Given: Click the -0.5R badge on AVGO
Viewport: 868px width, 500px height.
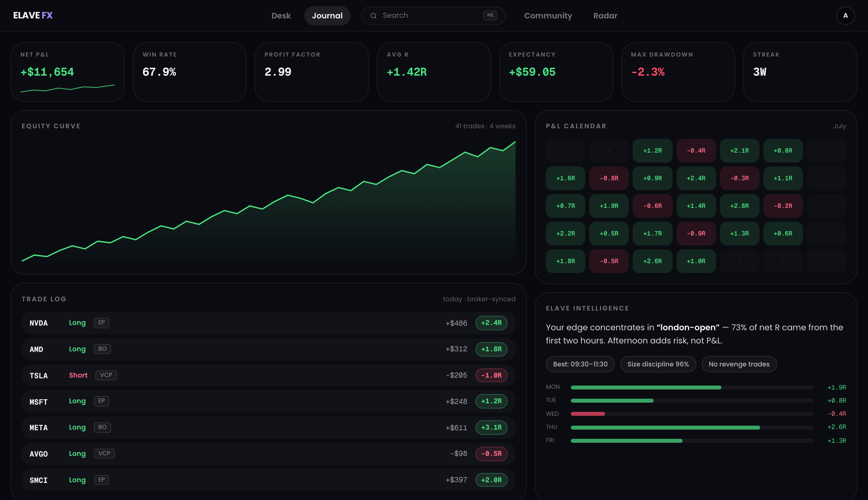Looking at the screenshot, I should pos(491,454).
